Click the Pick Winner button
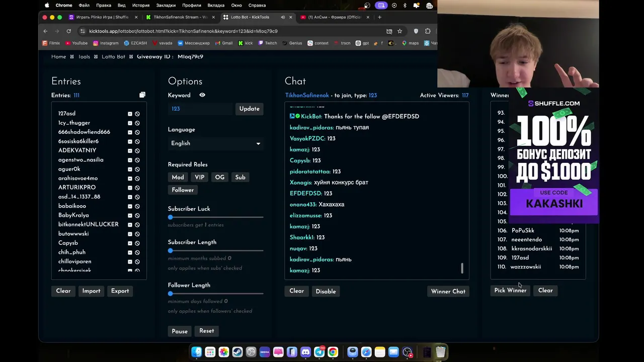644x362 pixels. (510, 291)
